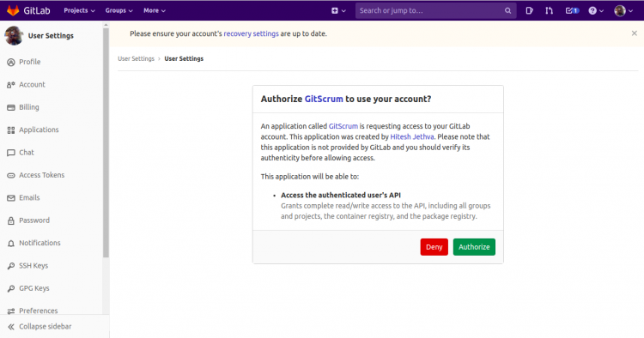This screenshot has height=338, width=644.
Task: Click the Access Tokens icon
Action: coord(11,176)
